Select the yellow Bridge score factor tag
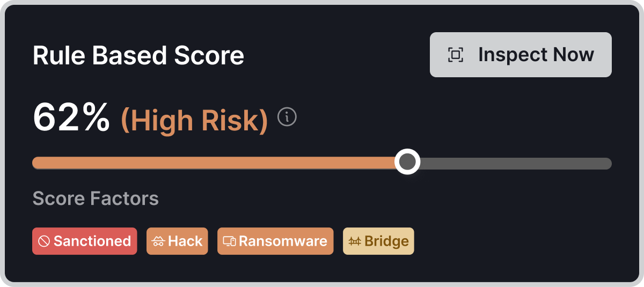644x287 pixels. point(379,241)
